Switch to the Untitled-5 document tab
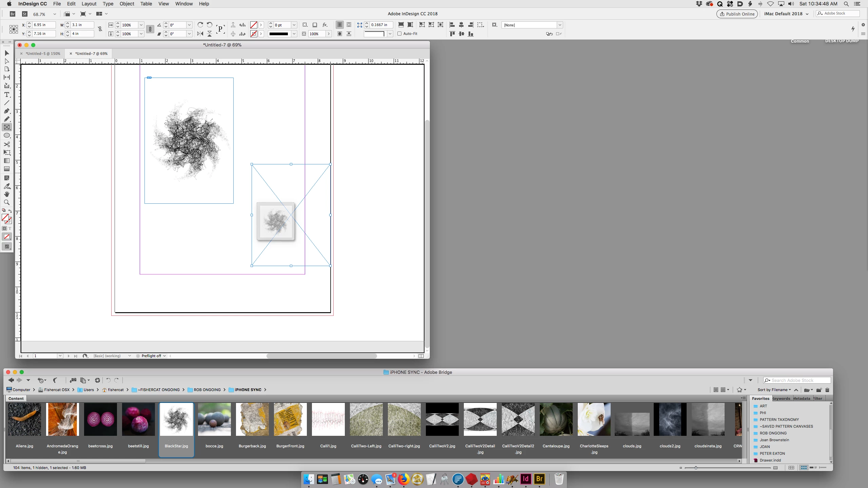The width and height of the screenshot is (868, 488). (43, 54)
